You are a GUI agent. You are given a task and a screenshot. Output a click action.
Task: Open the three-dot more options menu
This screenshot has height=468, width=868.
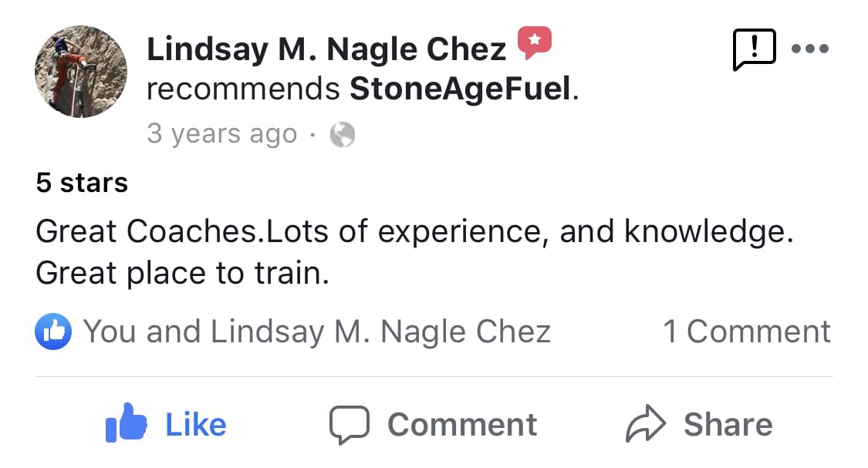[x=810, y=49]
